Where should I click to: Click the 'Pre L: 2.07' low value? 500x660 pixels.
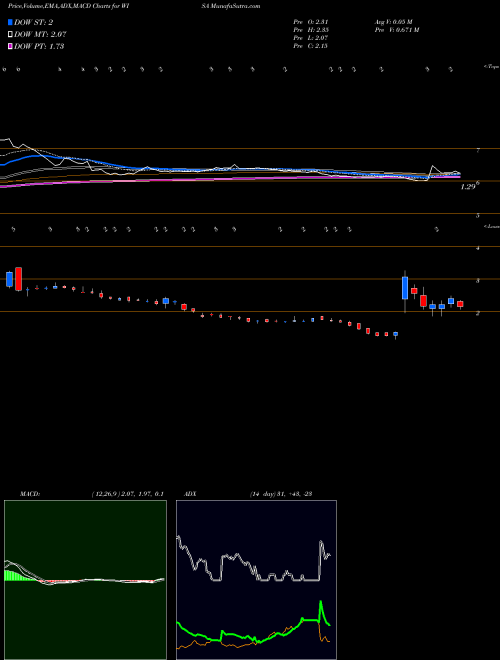coord(311,38)
